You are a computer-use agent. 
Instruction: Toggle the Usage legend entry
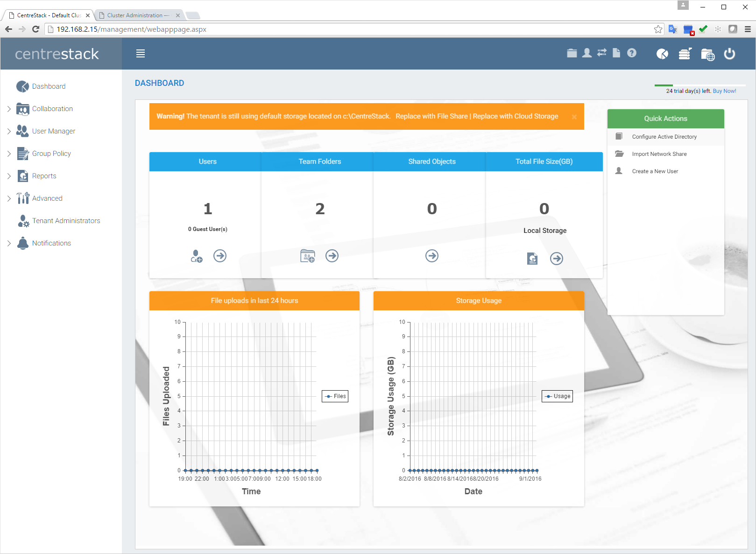click(557, 396)
